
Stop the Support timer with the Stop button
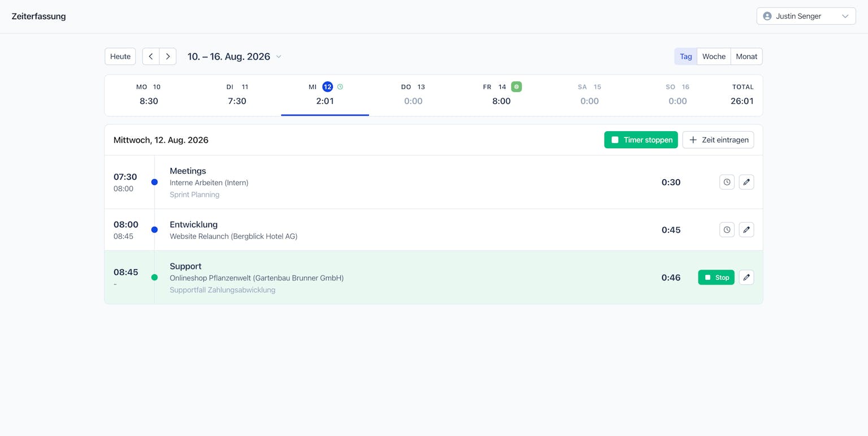(716, 277)
